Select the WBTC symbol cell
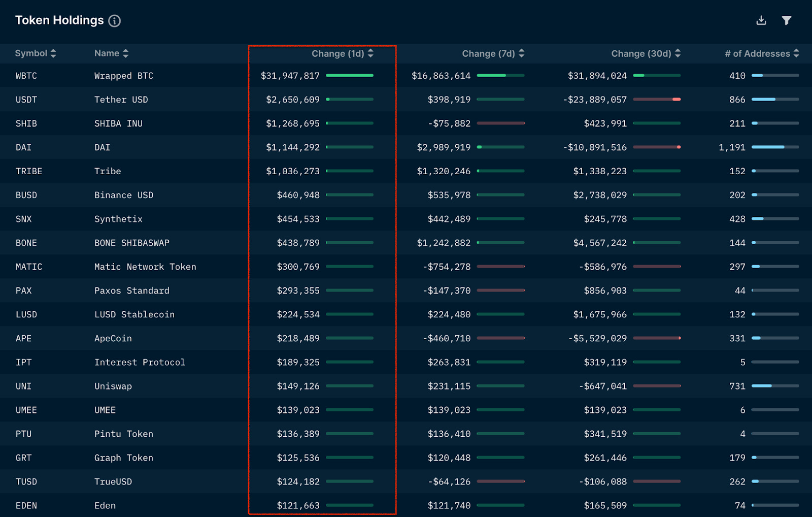 pyautogui.click(x=26, y=76)
